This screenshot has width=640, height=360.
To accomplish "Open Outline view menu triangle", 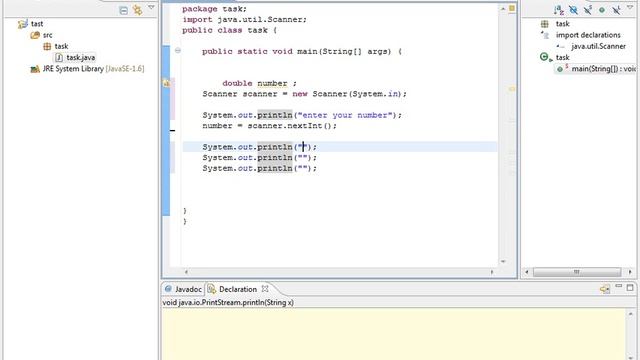I will pyautogui.click(x=630, y=7).
